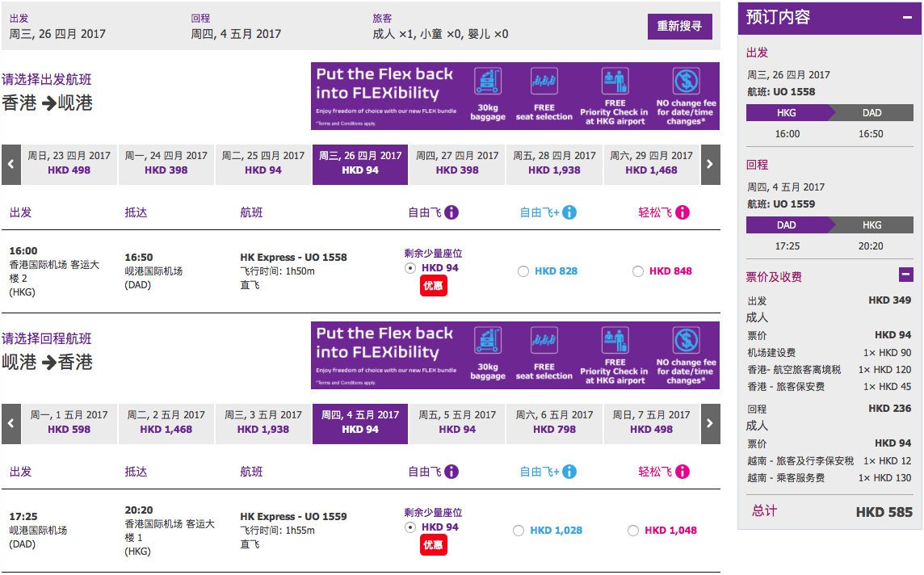Select return date 周五 5 五月 HKD 94
Image resolution: width=924 pixels, height=575 pixels.
(x=457, y=423)
